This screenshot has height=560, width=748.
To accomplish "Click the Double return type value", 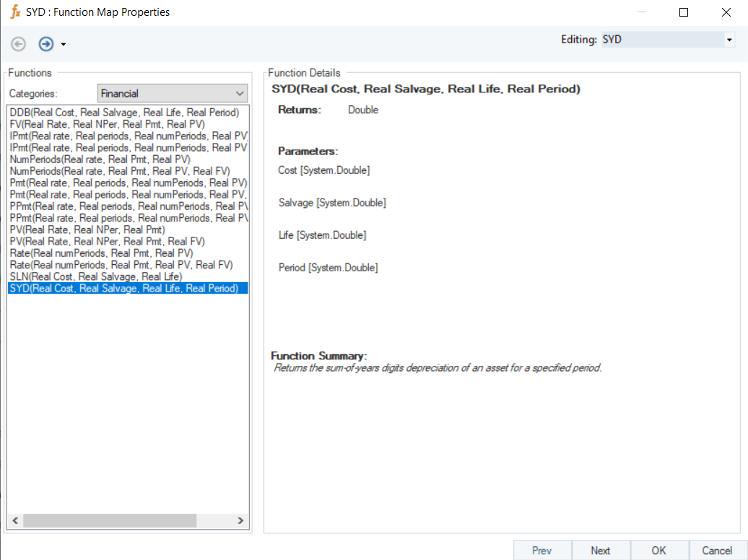I will (x=363, y=110).
